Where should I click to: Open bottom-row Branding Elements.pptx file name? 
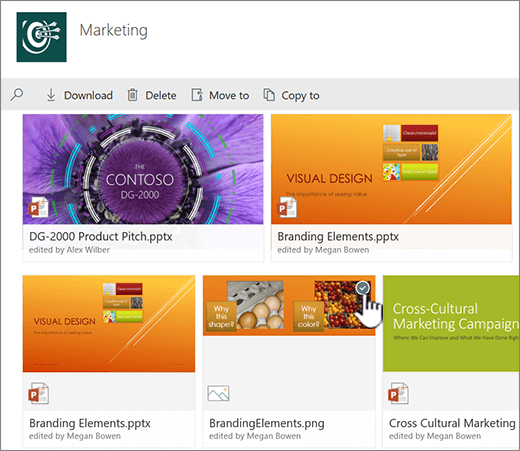[x=90, y=423]
